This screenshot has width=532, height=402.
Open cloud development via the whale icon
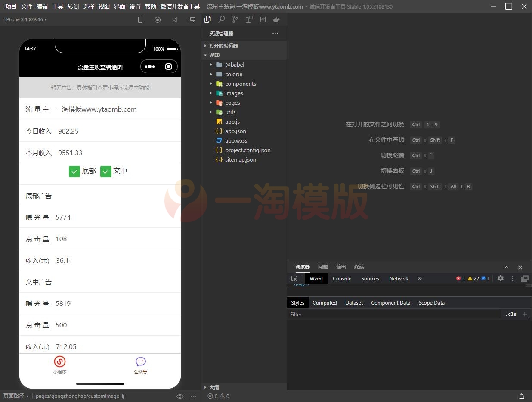click(277, 19)
